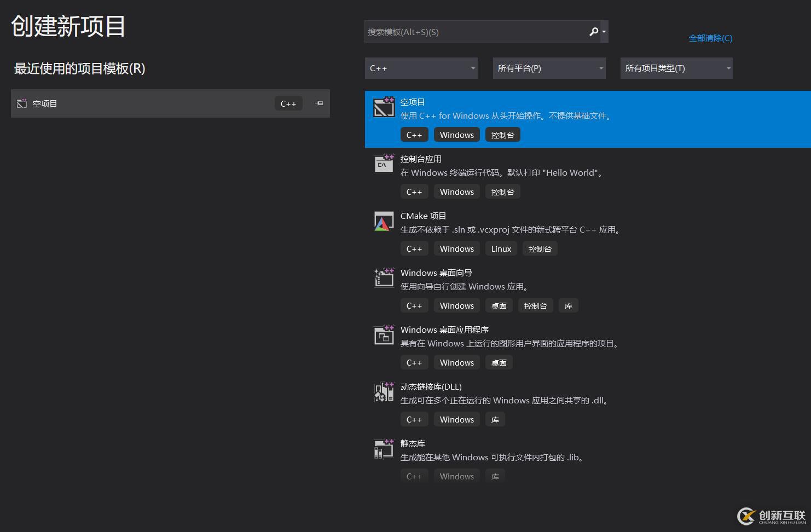The height and width of the screenshot is (532, 811).
Task: Select the Windows tag under 静态库
Action: [456, 475]
